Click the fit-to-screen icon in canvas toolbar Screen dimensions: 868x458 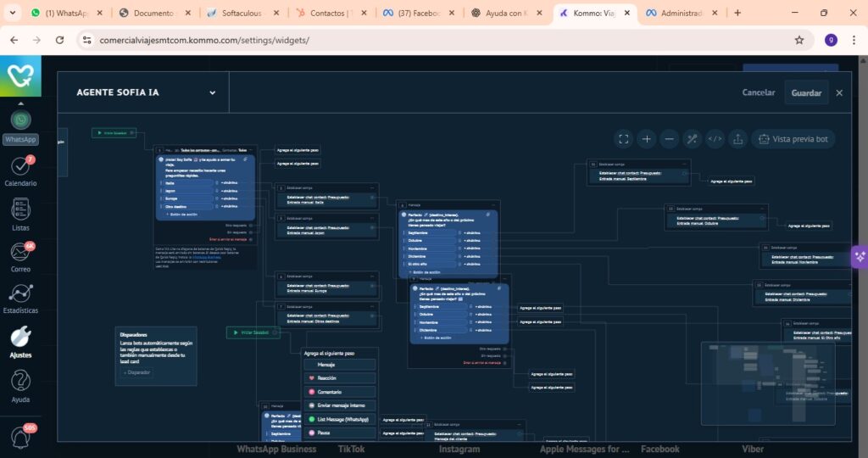[x=624, y=139]
